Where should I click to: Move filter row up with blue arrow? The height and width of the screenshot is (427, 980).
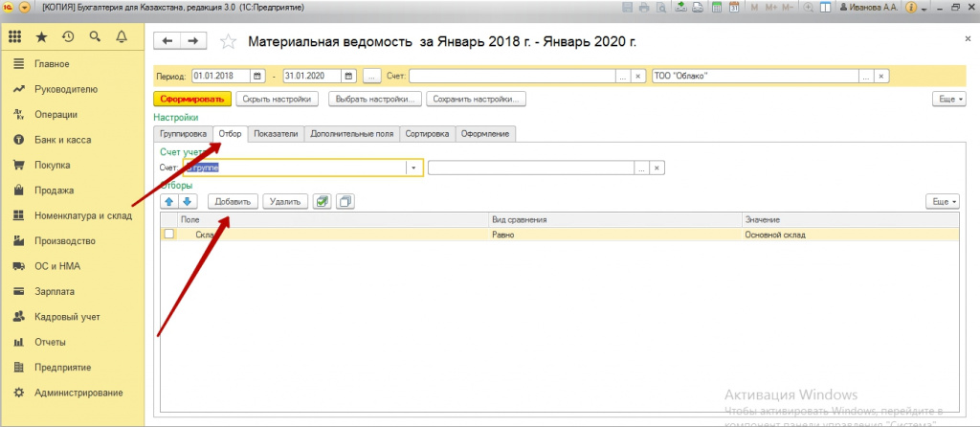pos(168,201)
